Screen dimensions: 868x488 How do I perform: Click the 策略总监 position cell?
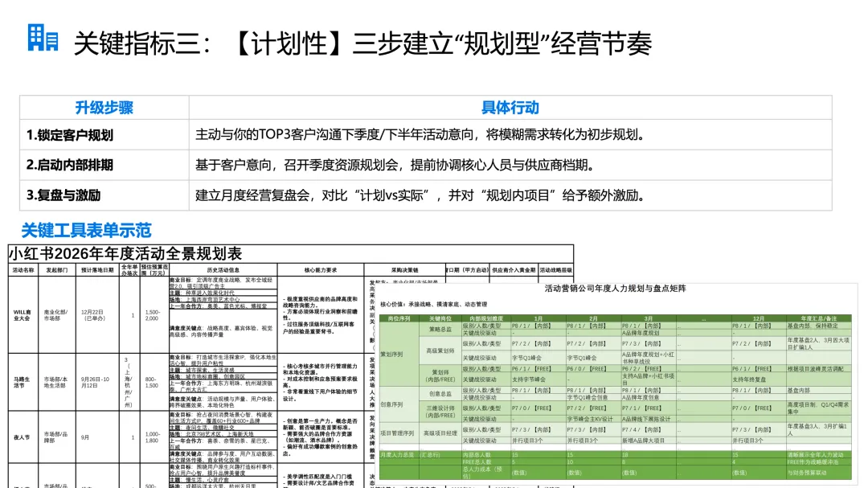pos(440,330)
